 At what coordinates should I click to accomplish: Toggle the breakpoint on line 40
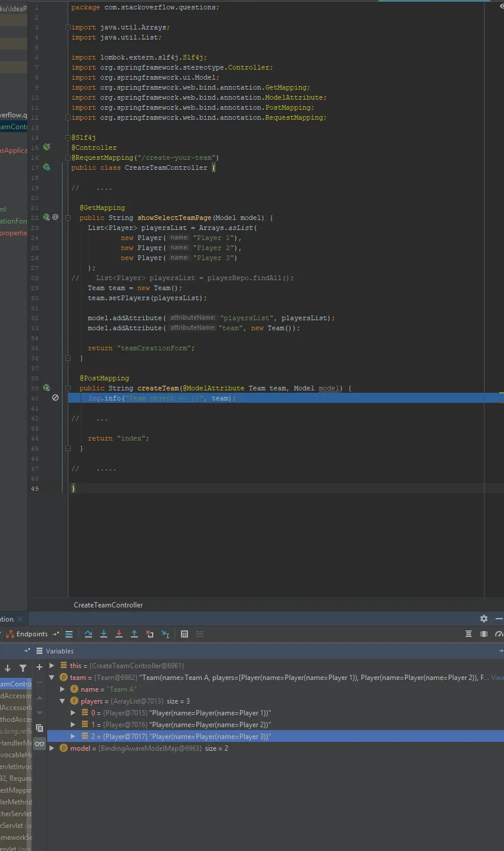pyautogui.click(x=55, y=398)
